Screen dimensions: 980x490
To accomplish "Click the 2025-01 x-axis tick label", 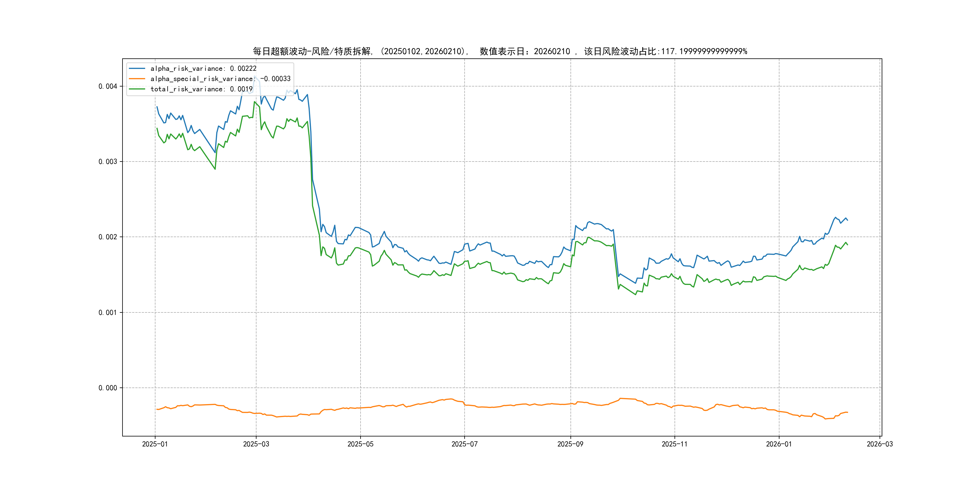I will (155, 444).
